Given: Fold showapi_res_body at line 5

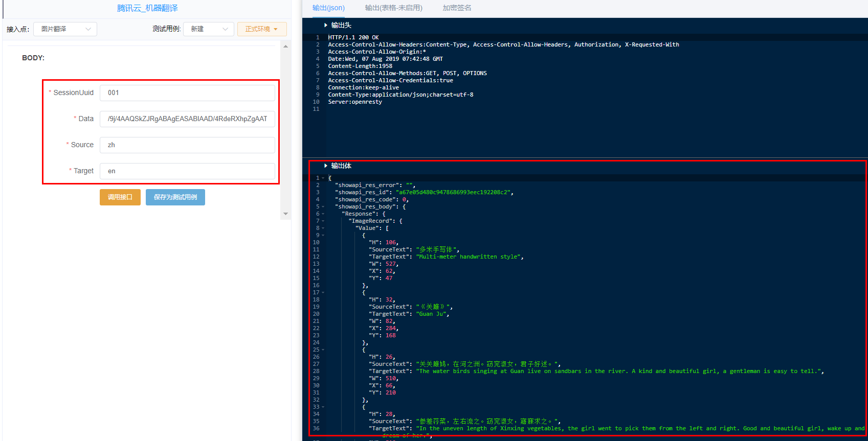Looking at the screenshot, I should click(x=323, y=207).
